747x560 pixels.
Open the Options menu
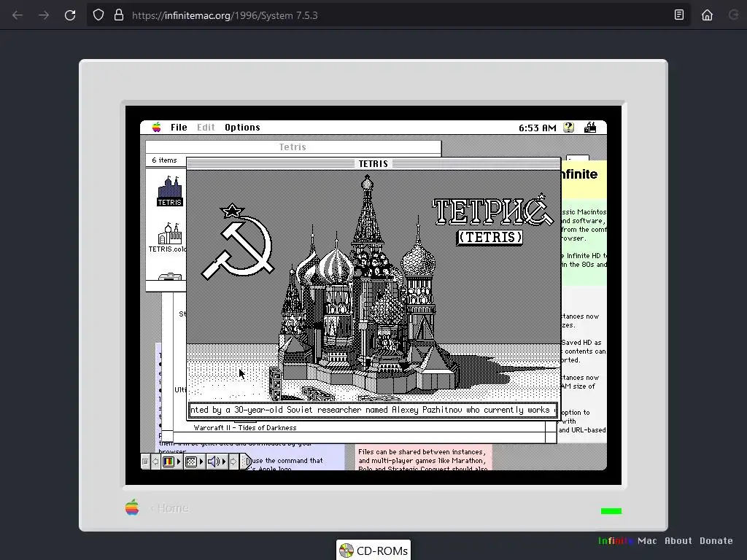242,127
